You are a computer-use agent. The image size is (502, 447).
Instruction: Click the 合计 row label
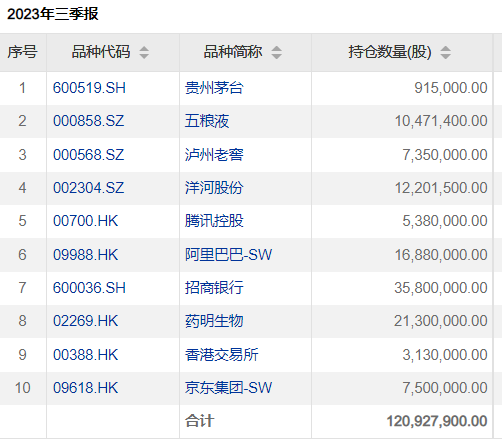[199, 421]
